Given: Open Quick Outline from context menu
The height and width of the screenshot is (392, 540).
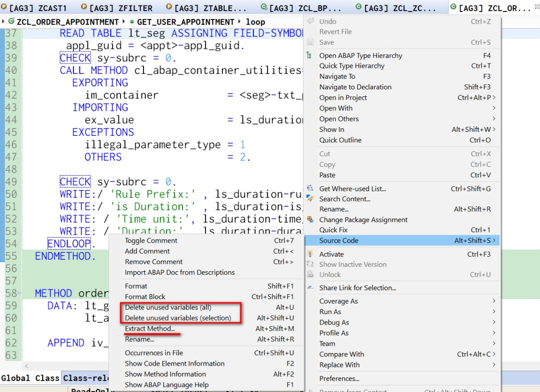Looking at the screenshot, I should pyautogui.click(x=402, y=140).
